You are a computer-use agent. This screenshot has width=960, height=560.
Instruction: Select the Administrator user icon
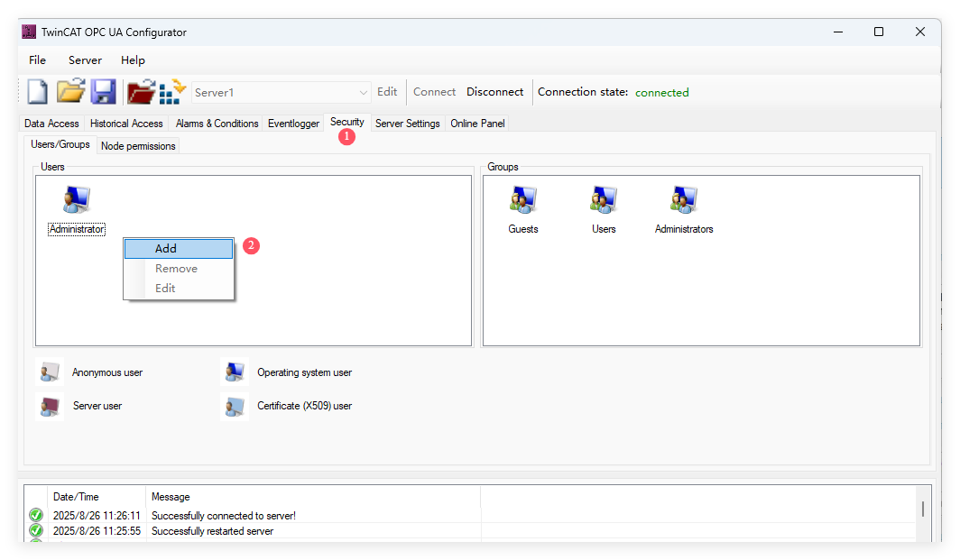pos(77,200)
